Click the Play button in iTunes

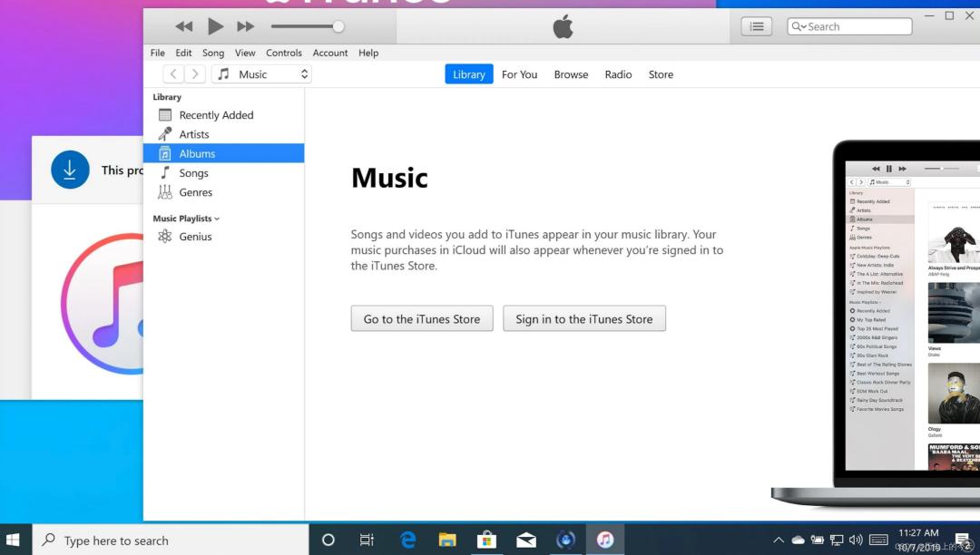click(215, 25)
